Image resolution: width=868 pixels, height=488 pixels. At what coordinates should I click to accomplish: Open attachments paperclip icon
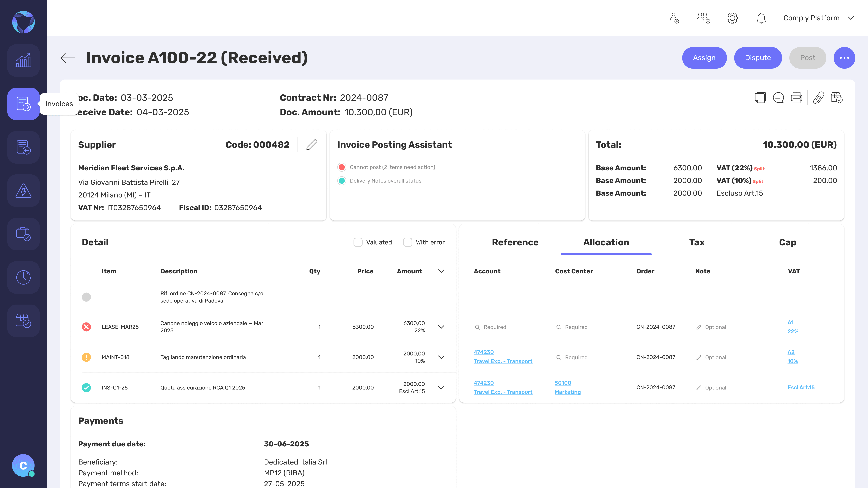click(x=818, y=98)
